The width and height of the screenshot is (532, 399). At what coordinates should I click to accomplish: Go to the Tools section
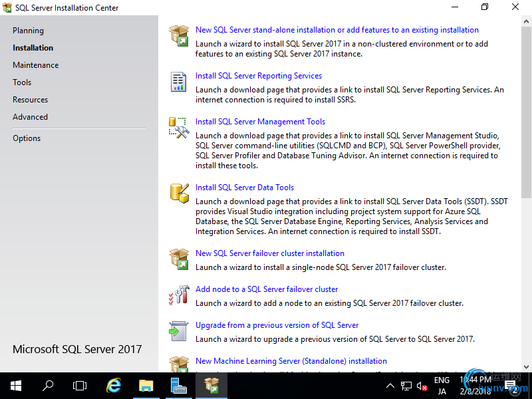click(22, 82)
